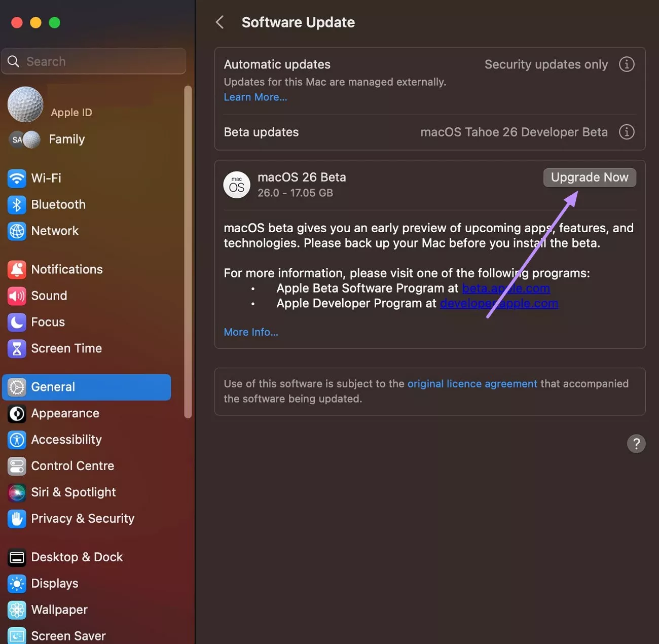The width and height of the screenshot is (659, 644).
Task: Open Privacy & Security label
Action: [x=83, y=519]
